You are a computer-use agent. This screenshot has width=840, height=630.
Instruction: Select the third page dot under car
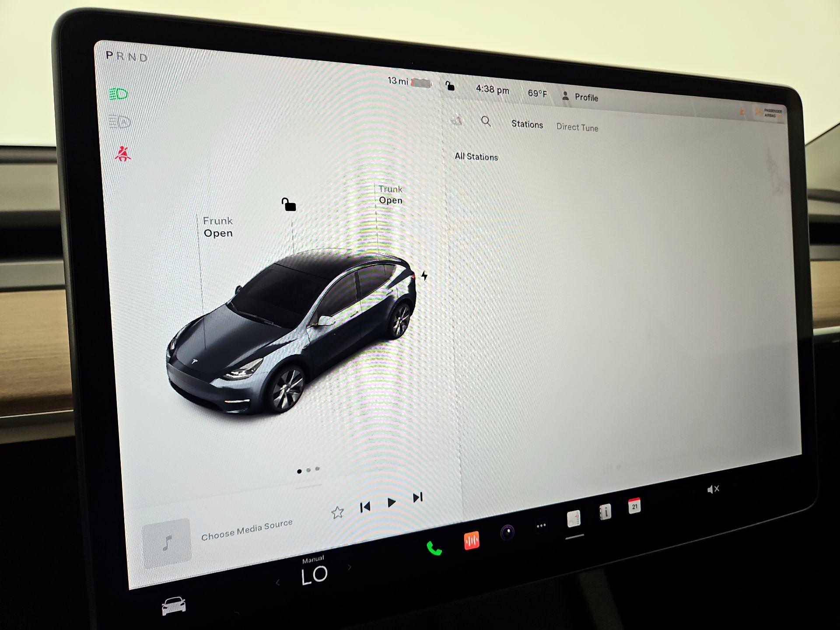click(318, 469)
